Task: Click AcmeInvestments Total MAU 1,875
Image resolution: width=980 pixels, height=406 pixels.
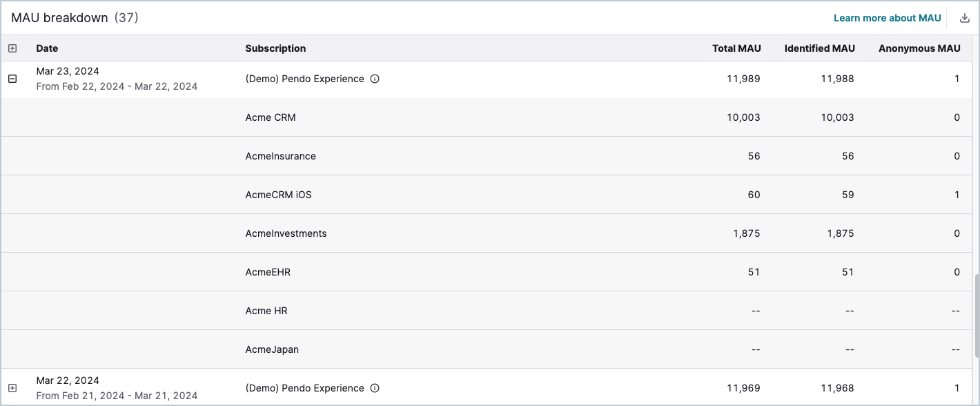Action: click(747, 233)
